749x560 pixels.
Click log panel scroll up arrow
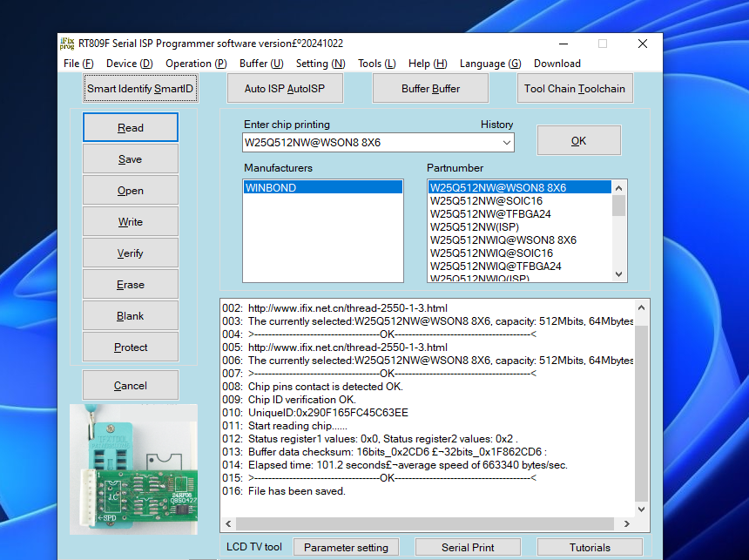pyautogui.click(x=642, y=307)
